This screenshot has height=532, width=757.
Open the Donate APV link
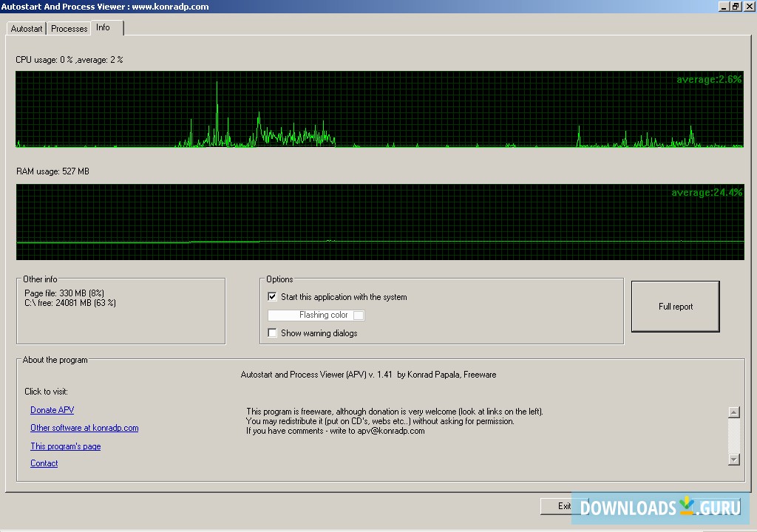pyautogui.click(x=52, y=409)
